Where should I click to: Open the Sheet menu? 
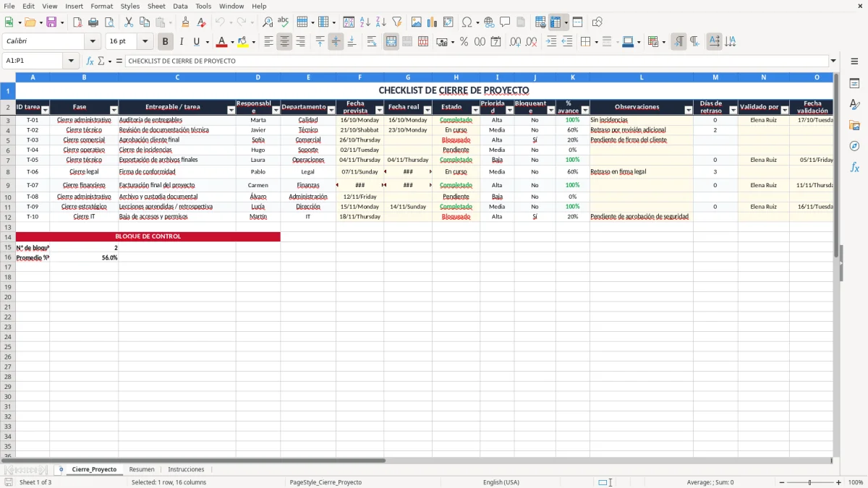156,6
